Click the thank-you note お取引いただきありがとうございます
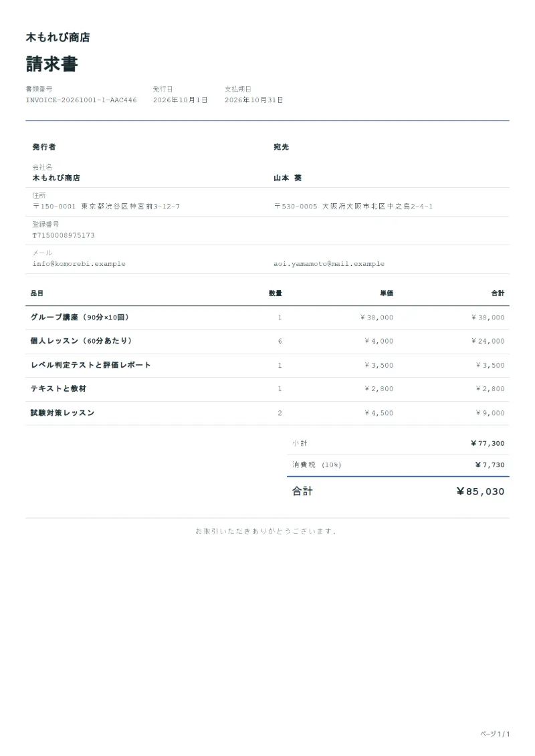This screenshot has width=535, height=756. [x=266, y=531]
